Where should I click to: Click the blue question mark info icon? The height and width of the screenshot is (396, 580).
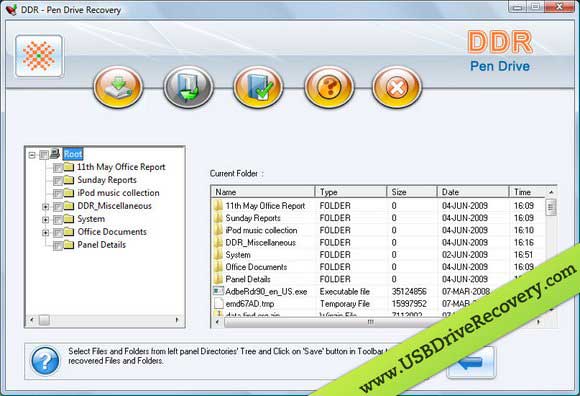pos(45,361)
